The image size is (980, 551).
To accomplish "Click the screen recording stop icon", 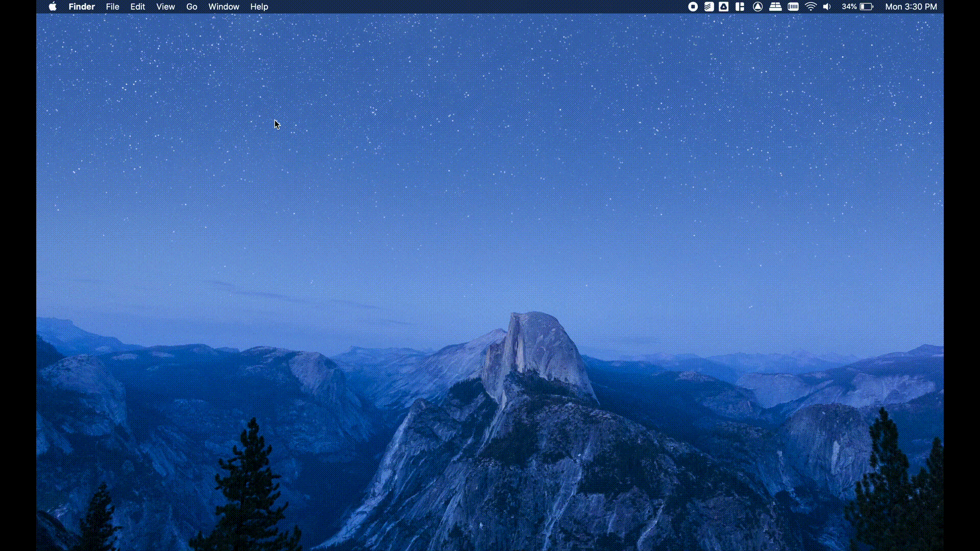I will 693,7.
